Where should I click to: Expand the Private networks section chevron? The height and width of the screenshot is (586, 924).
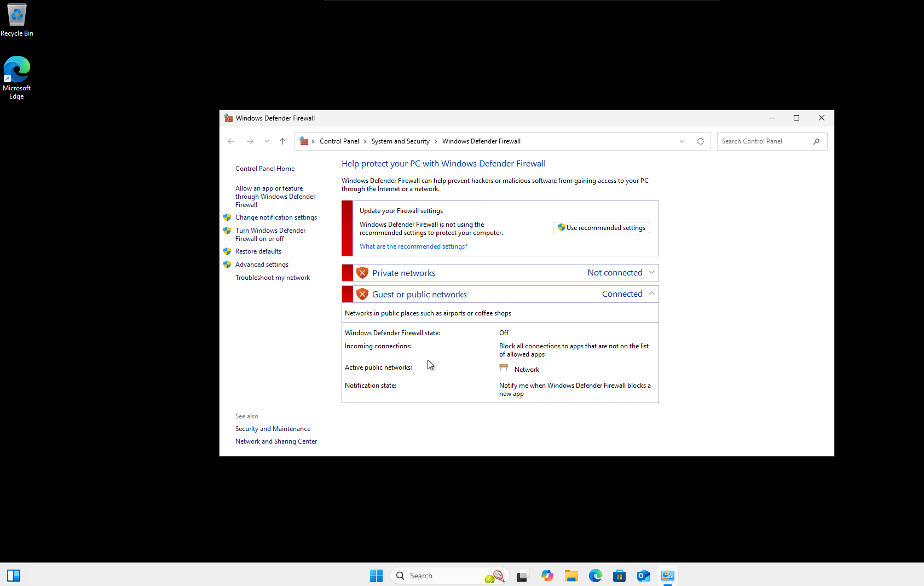click(651, 272)
